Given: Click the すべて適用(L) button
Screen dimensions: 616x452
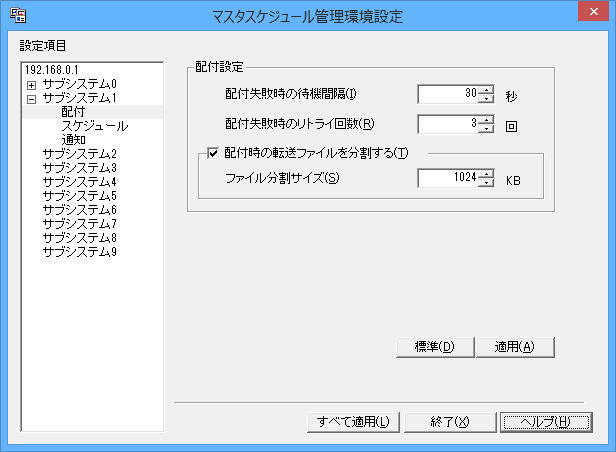Looking at the screenshot, I should 353,422.
